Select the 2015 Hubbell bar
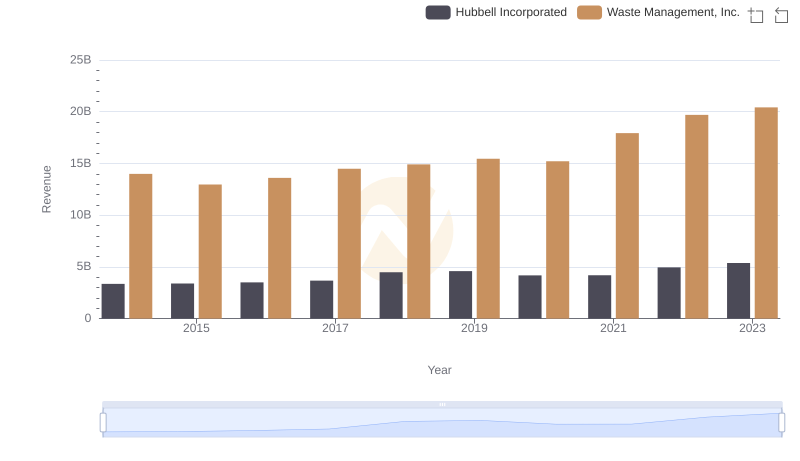800x461 pixels. click(x=182, y=301)
